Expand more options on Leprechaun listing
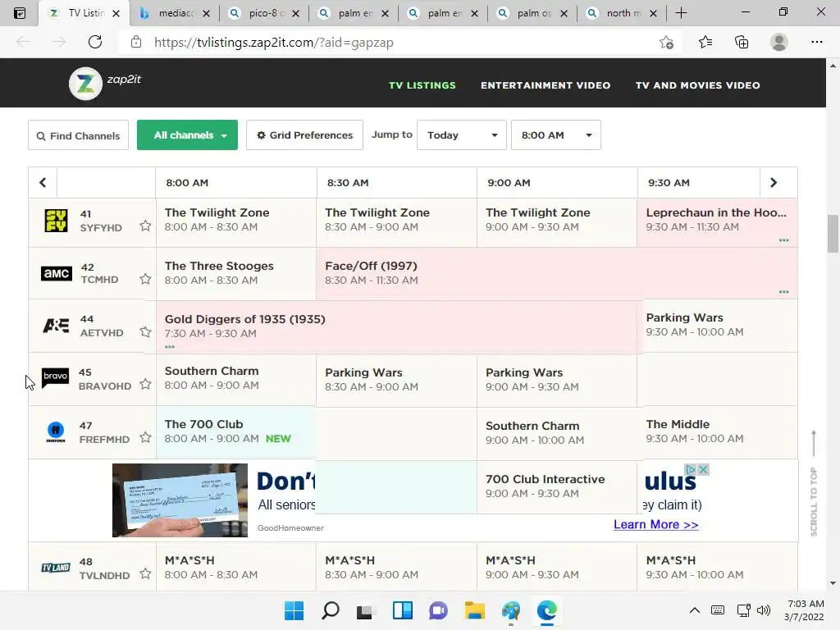Screen dimensions: 840x630 point(783,240)
